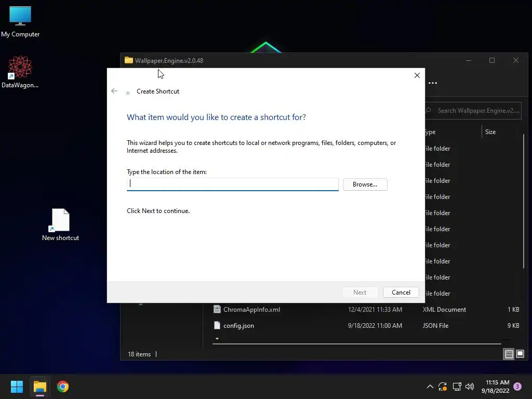The height and width of the screenshot is (399, 532).
Task: Click the XML Document type cell
Action: coord(444,310)
